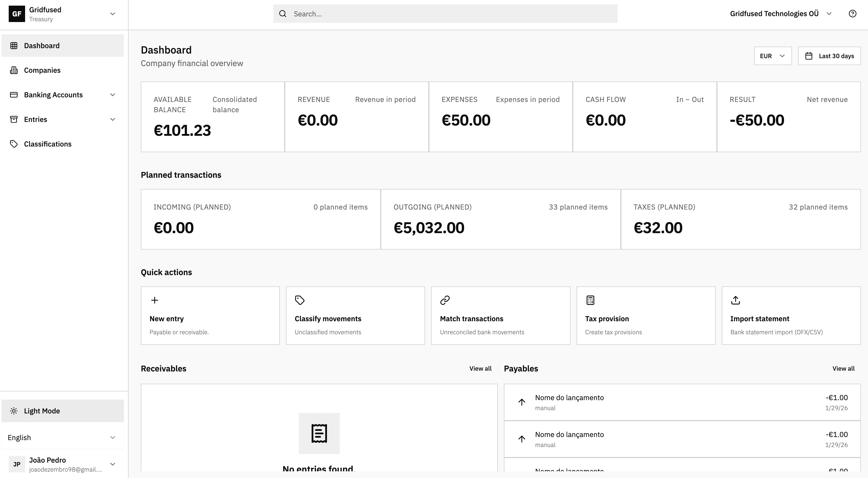Open the Outgoing (Planned) €5,032.00 card

[x=501, y=219]
